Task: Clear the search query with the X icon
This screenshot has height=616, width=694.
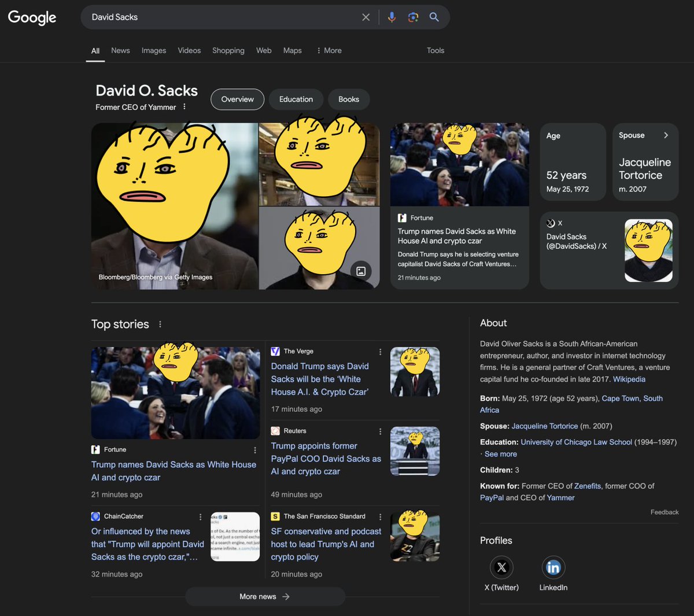Action: 366,17
